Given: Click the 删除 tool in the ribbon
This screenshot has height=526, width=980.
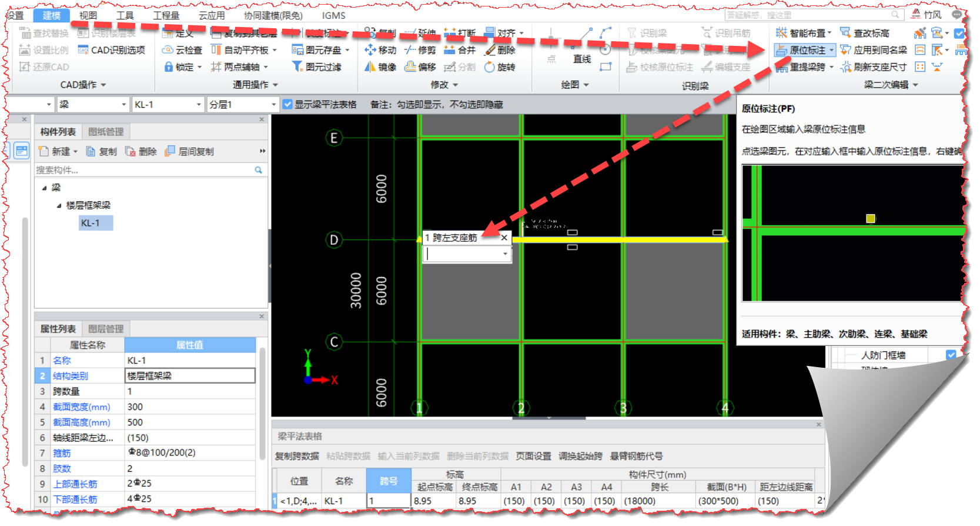Looking at the screenshot, I should (x=500, y=50).
